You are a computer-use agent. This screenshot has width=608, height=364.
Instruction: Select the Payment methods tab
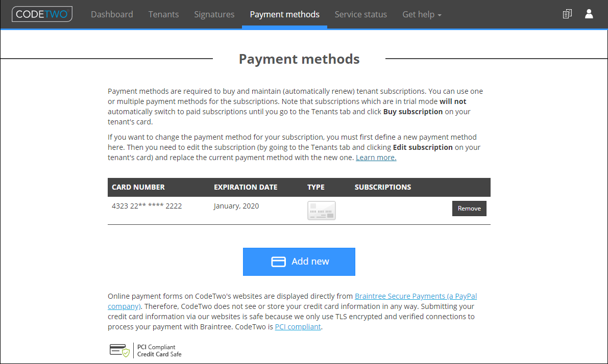[x=285, y=14]
